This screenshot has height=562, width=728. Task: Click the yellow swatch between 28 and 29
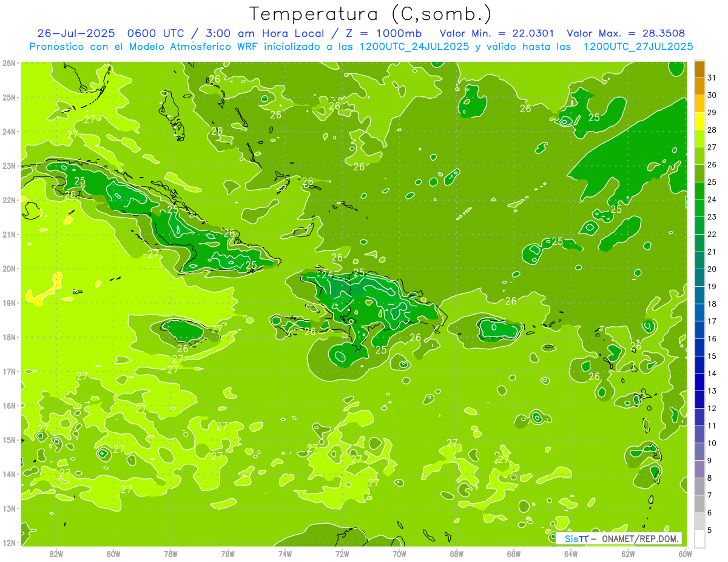coord(700,122)
